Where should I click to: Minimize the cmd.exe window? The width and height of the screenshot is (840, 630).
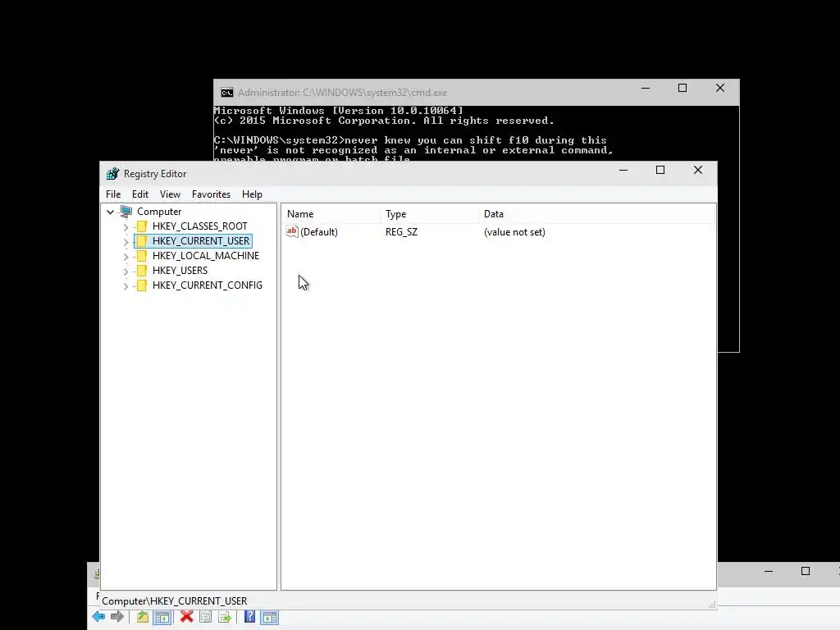(646, 88)
